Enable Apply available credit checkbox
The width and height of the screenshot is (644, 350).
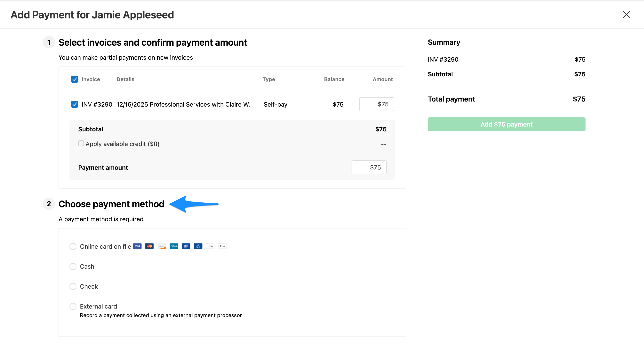pos(81,143)
